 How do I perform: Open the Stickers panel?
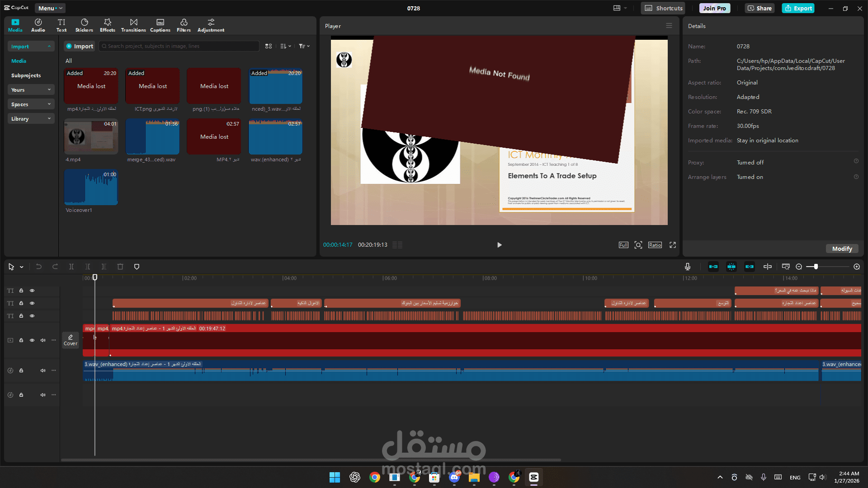click(x=84, y=25)
